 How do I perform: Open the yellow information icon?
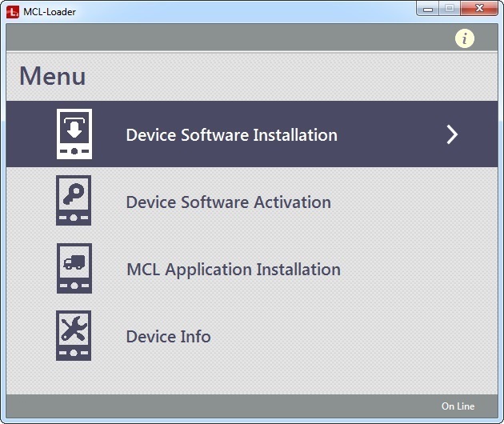pos(465,38)
